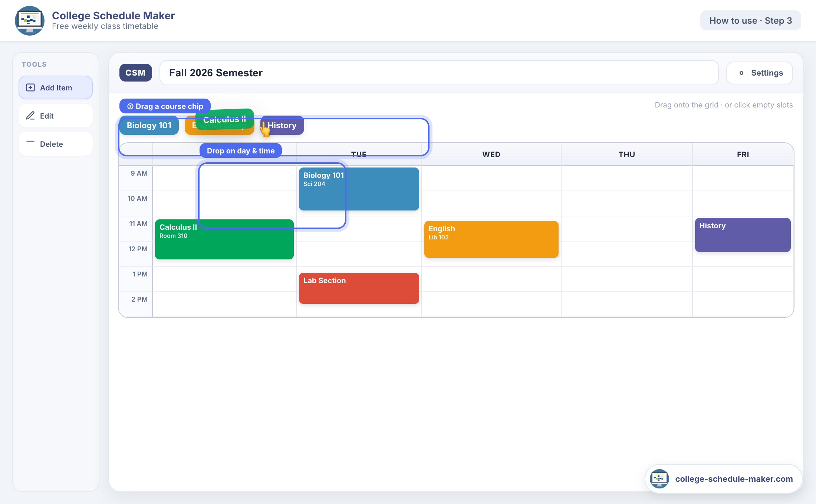Click the College Schedule Maker logo icon
The image size is (816, 504).
(30, 20)
